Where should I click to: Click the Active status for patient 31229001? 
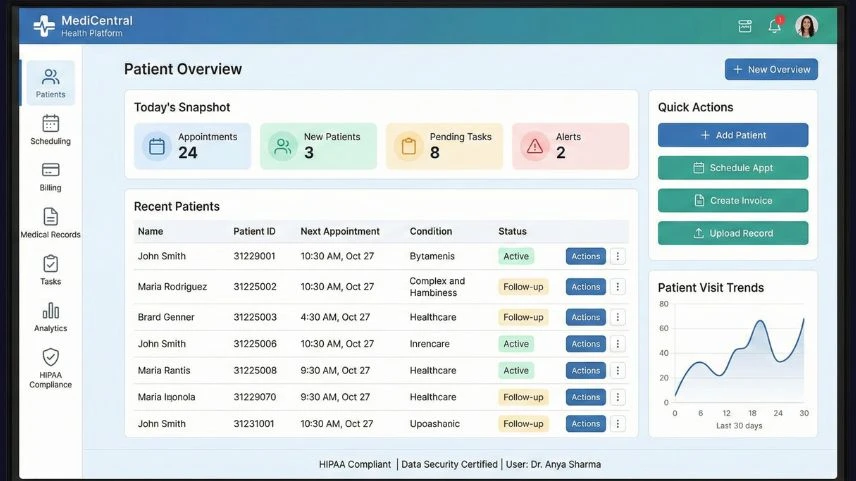click(x=516, y=256)
